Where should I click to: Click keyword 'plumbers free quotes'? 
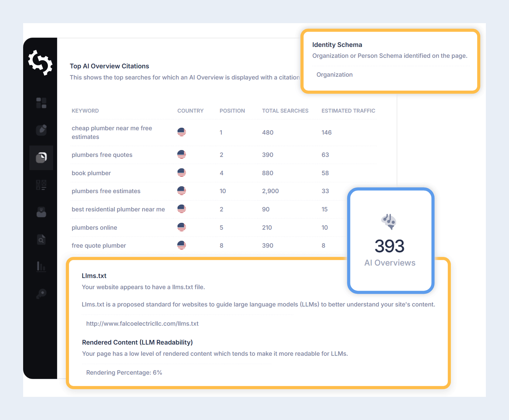[x=102, y=155]
